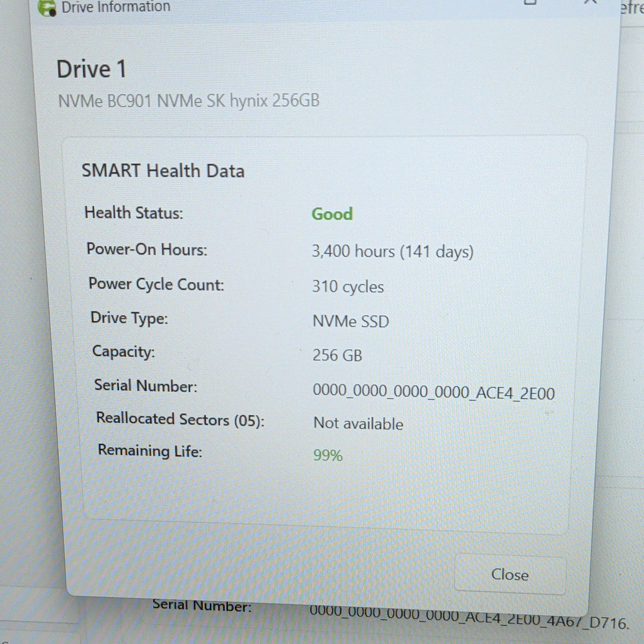The height and width of the screenshot is (644, 644).
Task: Click the Close button in Drive Information dialog
Action: point(509,575)
